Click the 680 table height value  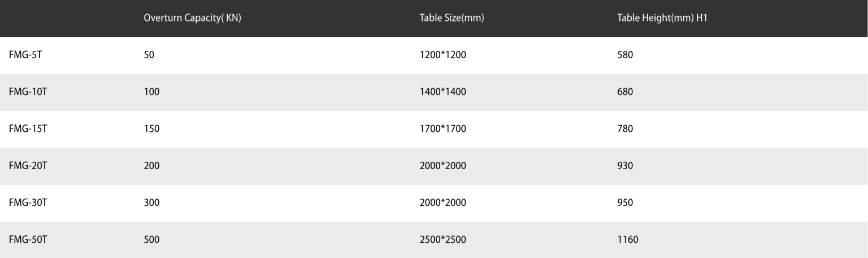[625, 92]
